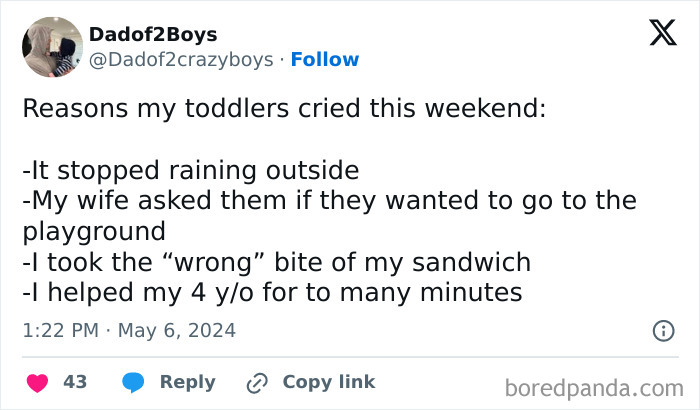Screen dimensions: 700x410
Task: Click the 43 likes count
Action: (x=75, y=382)
